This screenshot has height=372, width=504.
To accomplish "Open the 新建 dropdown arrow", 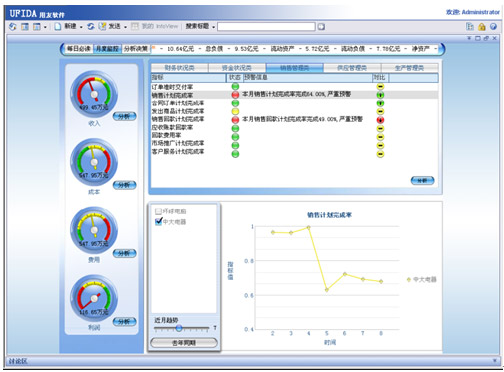I will [x=81, y=27].
